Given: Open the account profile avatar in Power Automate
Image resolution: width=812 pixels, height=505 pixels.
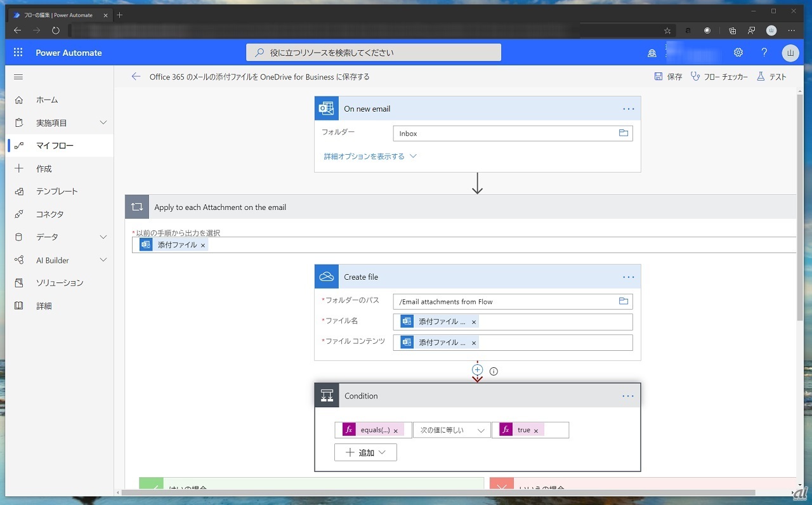Looking at the screenshot, I should (x=790, y=53).
